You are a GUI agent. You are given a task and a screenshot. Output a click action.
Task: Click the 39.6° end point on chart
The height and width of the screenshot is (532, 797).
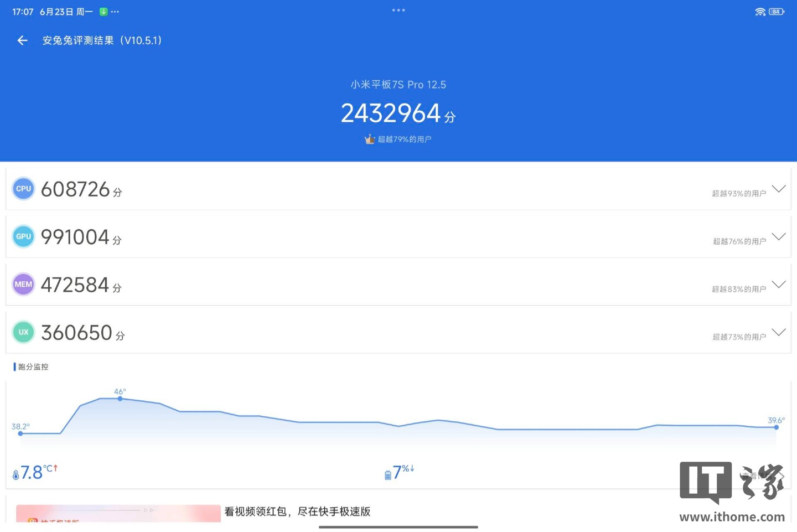tap(776, 427)
